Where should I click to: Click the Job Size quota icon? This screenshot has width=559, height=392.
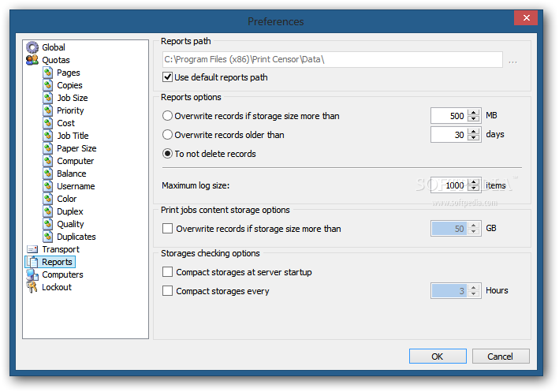click(48, 98)
